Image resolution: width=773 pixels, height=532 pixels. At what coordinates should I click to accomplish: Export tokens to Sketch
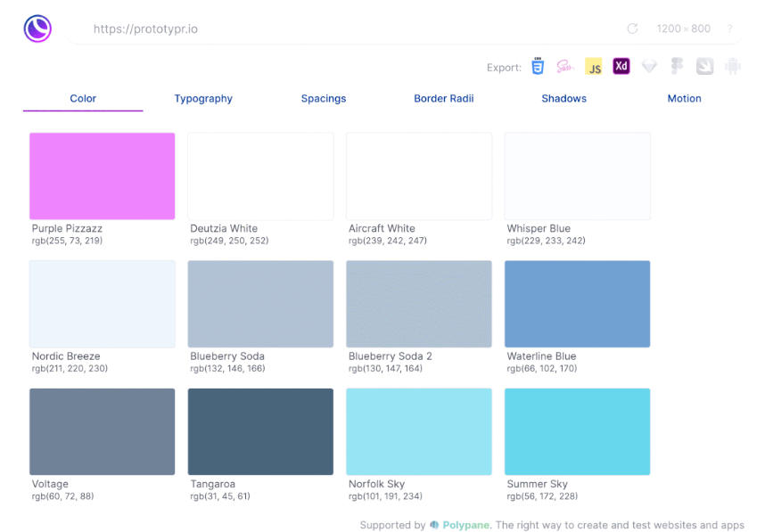[649, 67]
